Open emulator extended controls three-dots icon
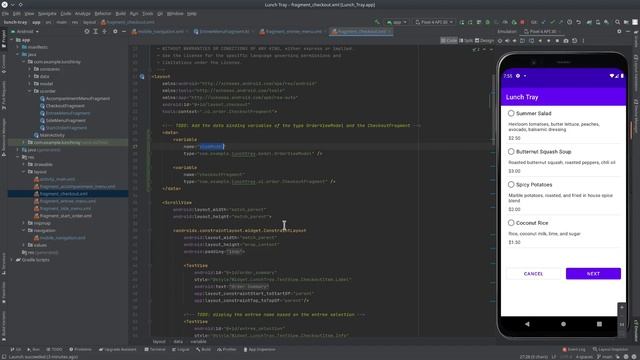 [x=583, y=41]
